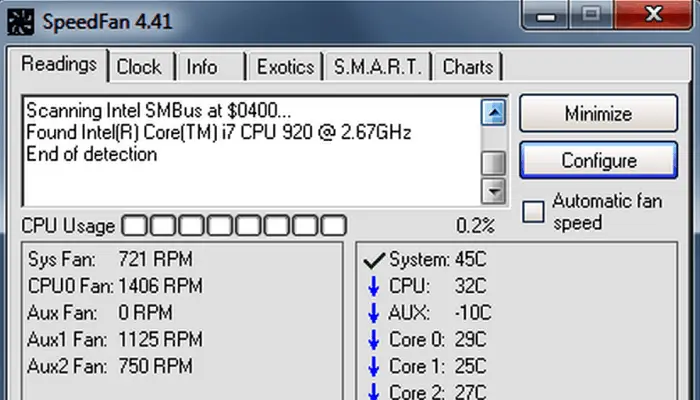Click the System 45C temperature reading
The height and width of the screenshot is (400, 700).
438,260
